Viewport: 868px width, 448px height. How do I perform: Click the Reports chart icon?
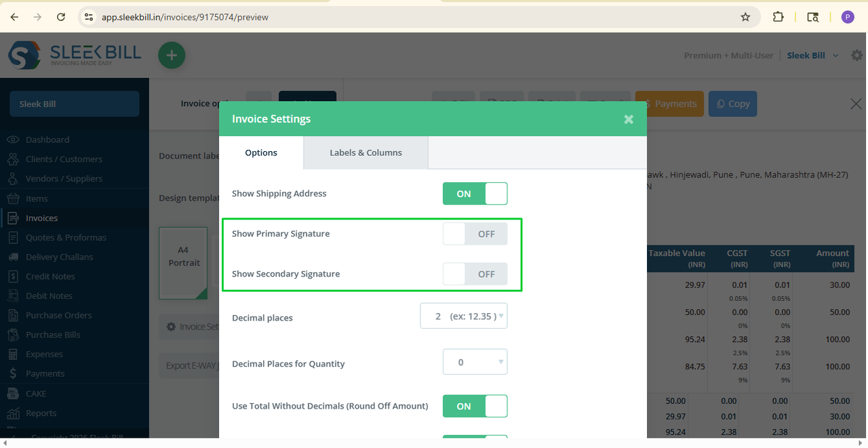[x=13, y=413]
